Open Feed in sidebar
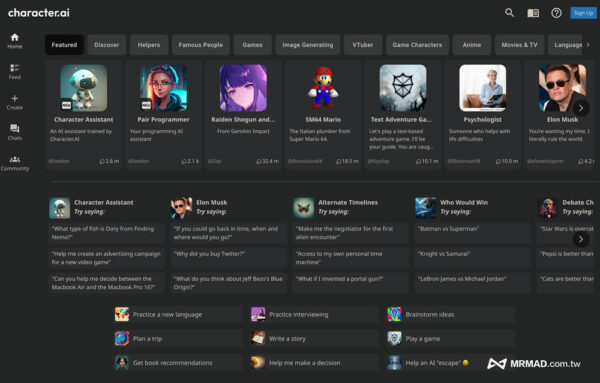This screenshot has height=383, width=600. (x=15, y=72)
